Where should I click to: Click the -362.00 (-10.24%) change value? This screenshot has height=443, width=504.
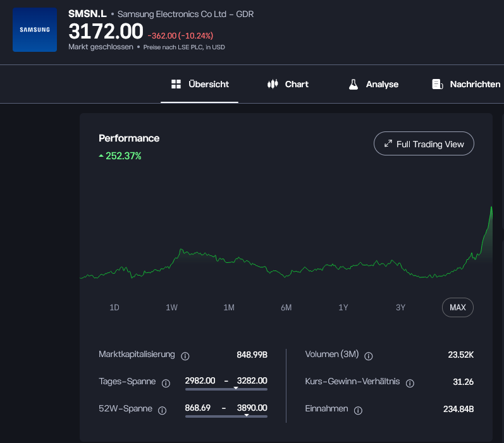pyautogui.click(x=180, y=35)
